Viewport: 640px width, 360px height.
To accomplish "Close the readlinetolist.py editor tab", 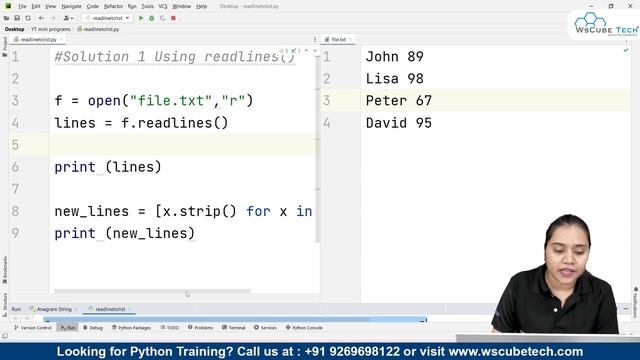I will coord(61,40).
